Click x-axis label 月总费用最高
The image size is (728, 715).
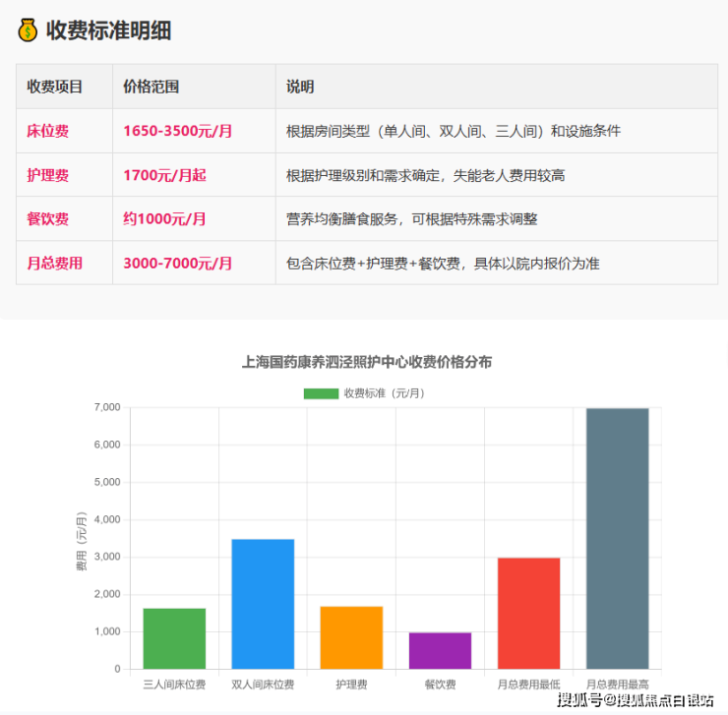coord(618,685)
